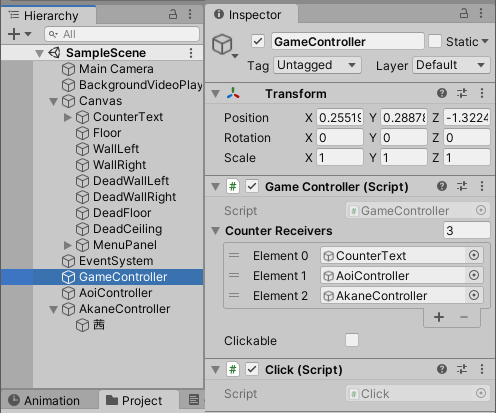Remove element from Counter Receivers list
This screenshot has width=496, height=413.
coord(464,317)
